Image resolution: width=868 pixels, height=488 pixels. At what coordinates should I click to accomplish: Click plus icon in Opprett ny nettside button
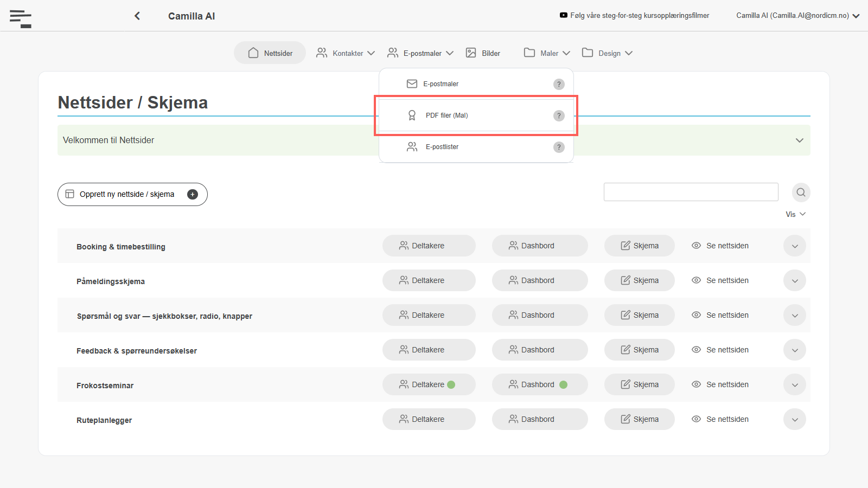[193, 194]
